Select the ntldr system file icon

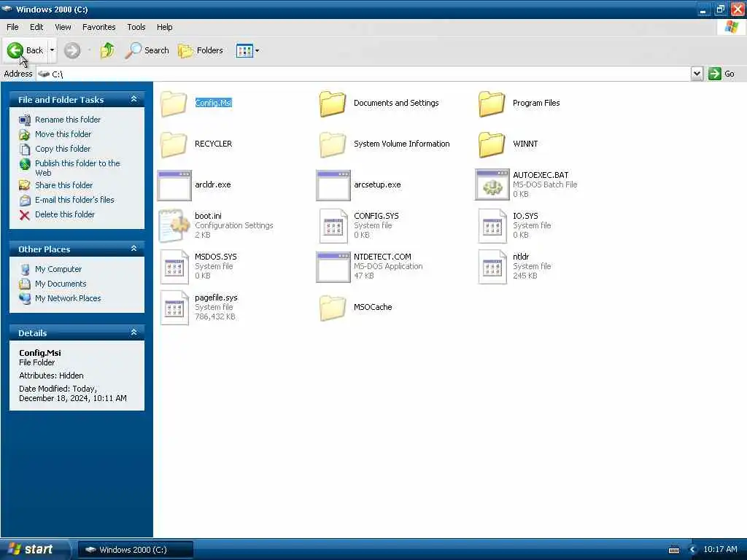coord(492,267)
